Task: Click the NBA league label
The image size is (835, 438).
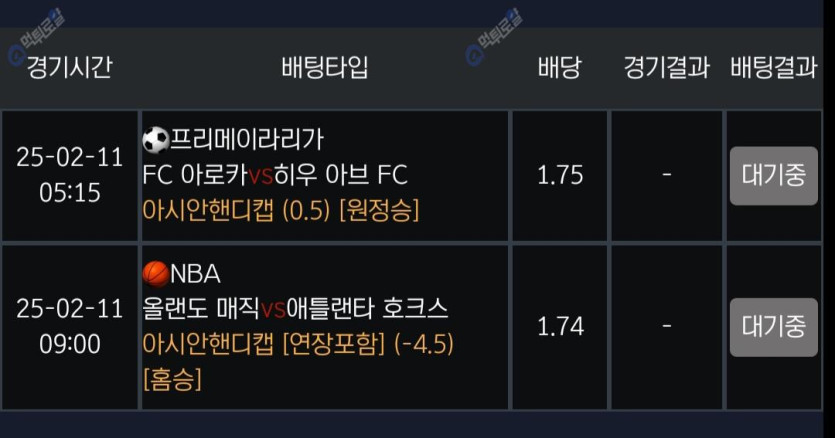Action: [x=196, y=274]
